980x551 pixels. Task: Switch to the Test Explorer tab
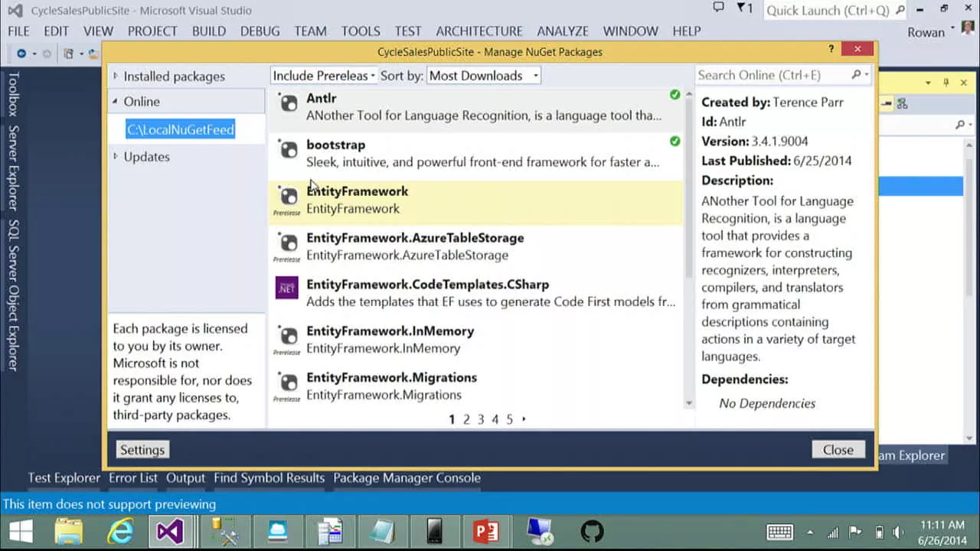64,478
